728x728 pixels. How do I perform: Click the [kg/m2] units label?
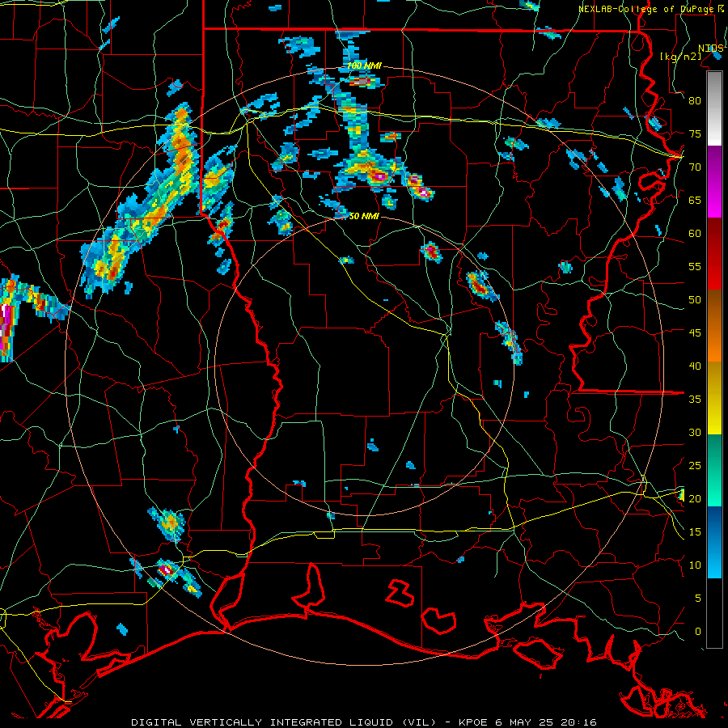pyautogui.click(x=680, y=57)
